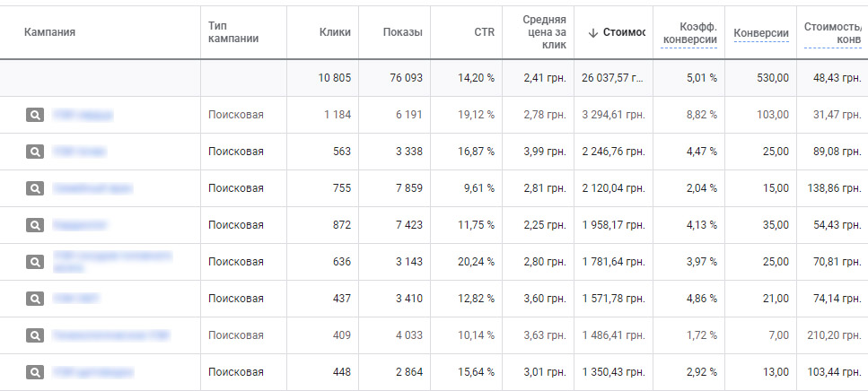Click search campaign icon in 563 clicks row
This screenshot has height=391, width=868.
coord(35,152)
